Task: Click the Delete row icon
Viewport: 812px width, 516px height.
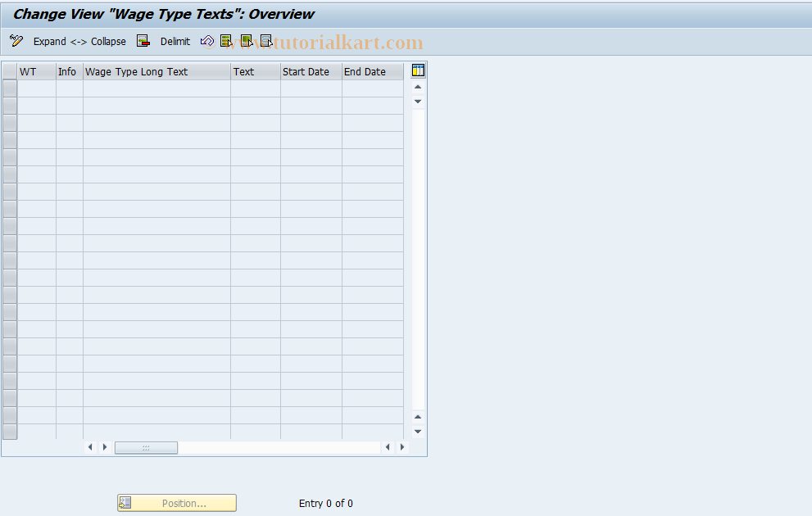Action: click(x=143, y=41)
